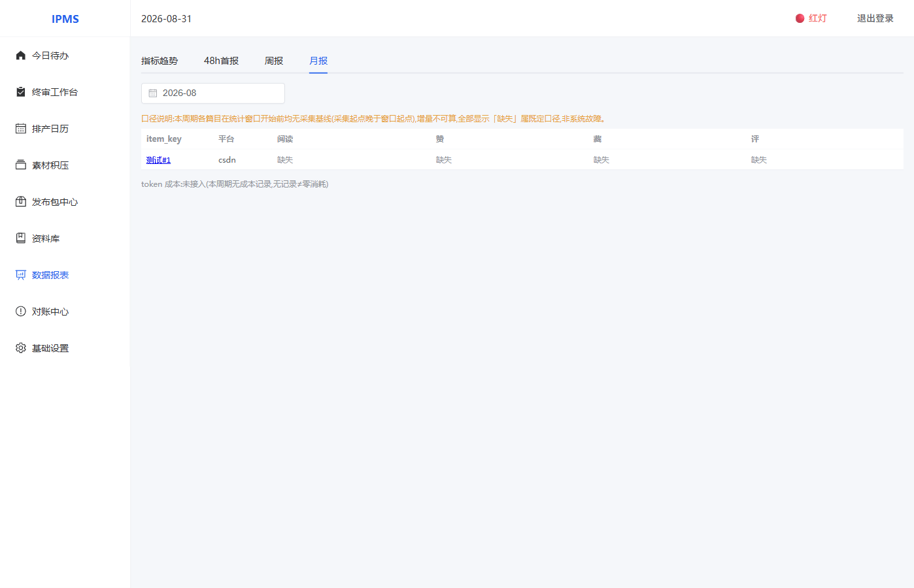This screenshot has width=914, height=588.
Task: Click the package icon beside 发布包中心
Action: pos(21,202)
